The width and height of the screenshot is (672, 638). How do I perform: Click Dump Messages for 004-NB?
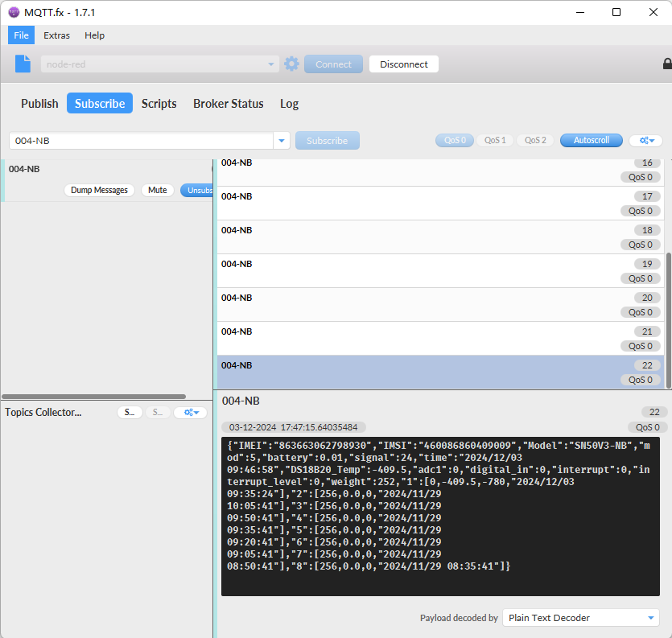coord(99,190)
